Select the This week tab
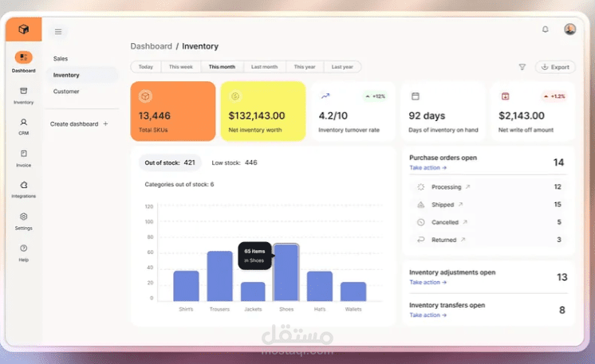 pos(180,67)
